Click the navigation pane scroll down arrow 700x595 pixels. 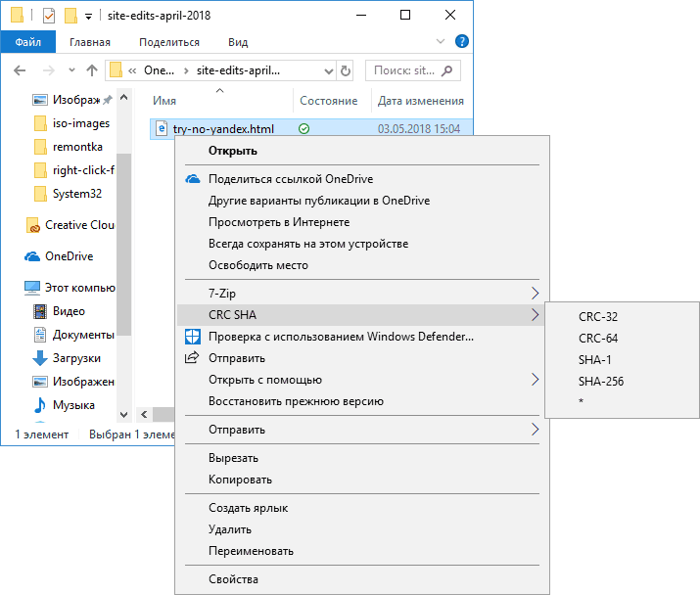(x=124, y=415)
